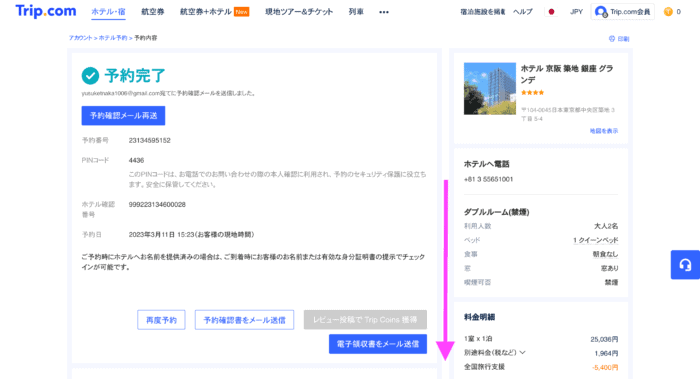Click 予約確認書をメール送信 button
This screenshot has width=700, height=379.
[x=244, y=320]
